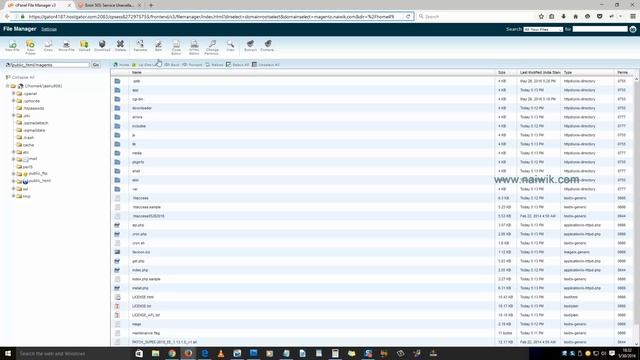
Task: Click the Upload toolbar icon
Action: [84, 46]
